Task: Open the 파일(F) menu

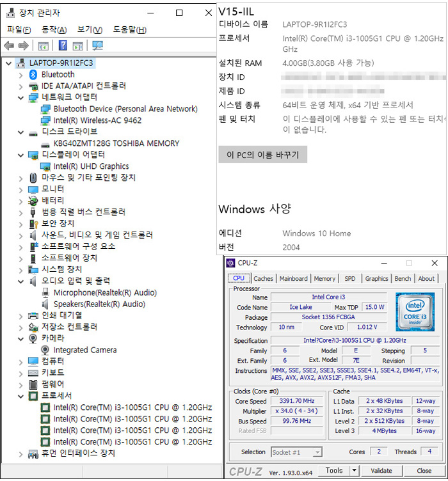Action: (19, 30)
